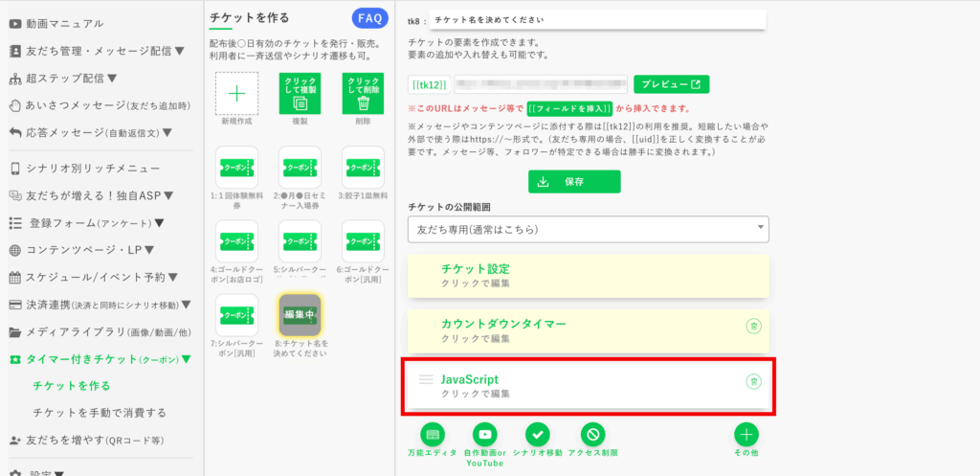Select ticket 2: ●月●日セミナー入場券
Image resolution: width=980 pixels, height=476 pixels.
click(300, 168)
